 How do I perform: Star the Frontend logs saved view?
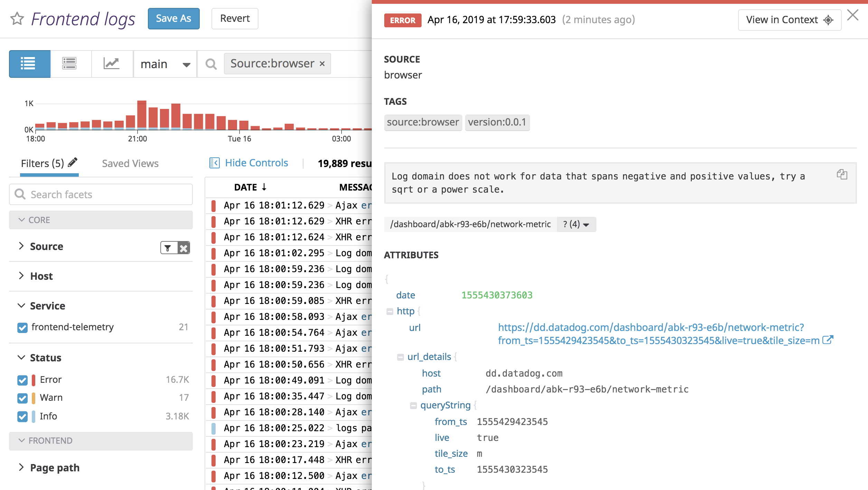[16, 19]
